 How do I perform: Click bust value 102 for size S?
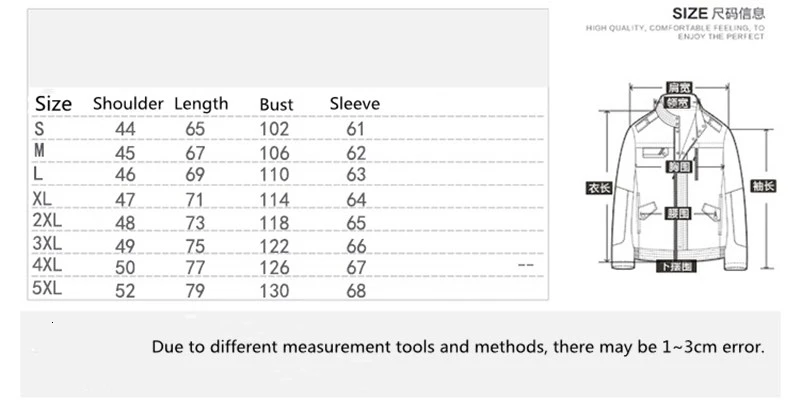point(274,129)
